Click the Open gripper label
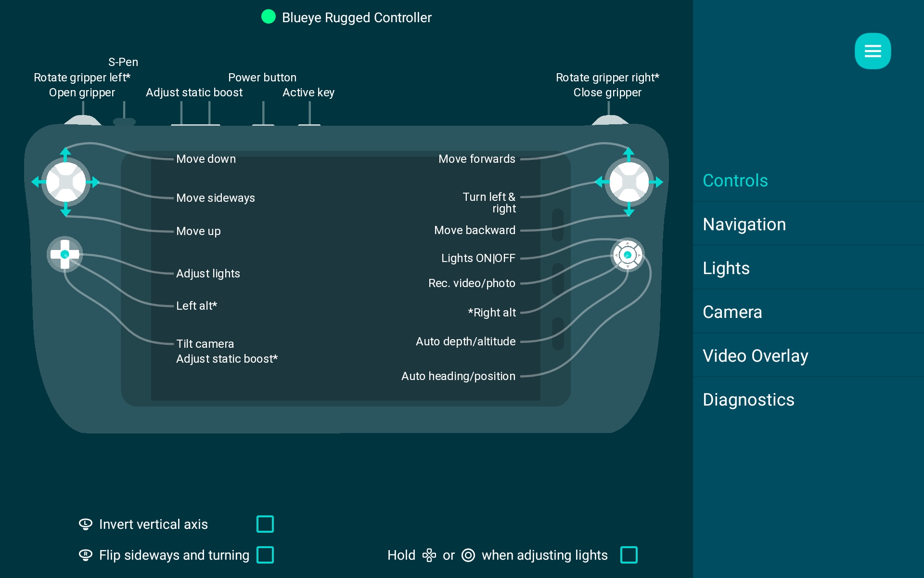Image resolution: width=924 pixels, height=578 pixels. coord(82,92)
